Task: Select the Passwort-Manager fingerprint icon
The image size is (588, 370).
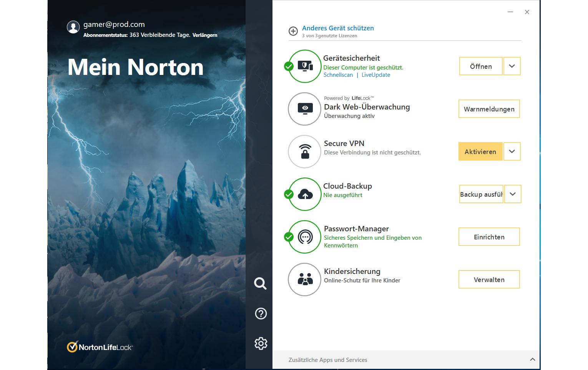Action: tap(304, 237)
